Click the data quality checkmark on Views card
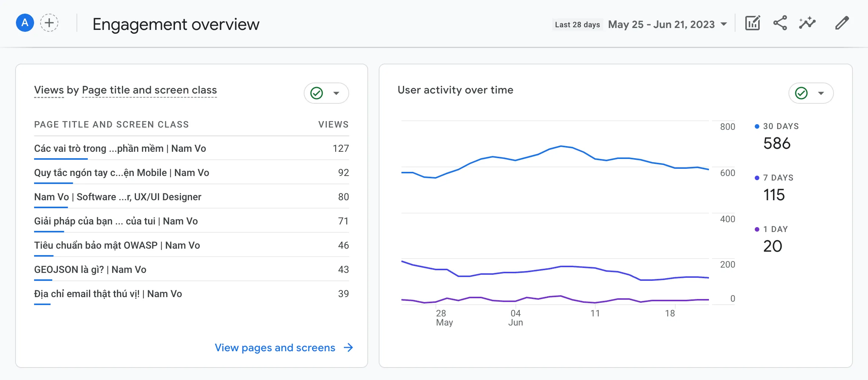The height and width of the screenshot is (380, 868). pyautogui.click(x=317, y=93)
